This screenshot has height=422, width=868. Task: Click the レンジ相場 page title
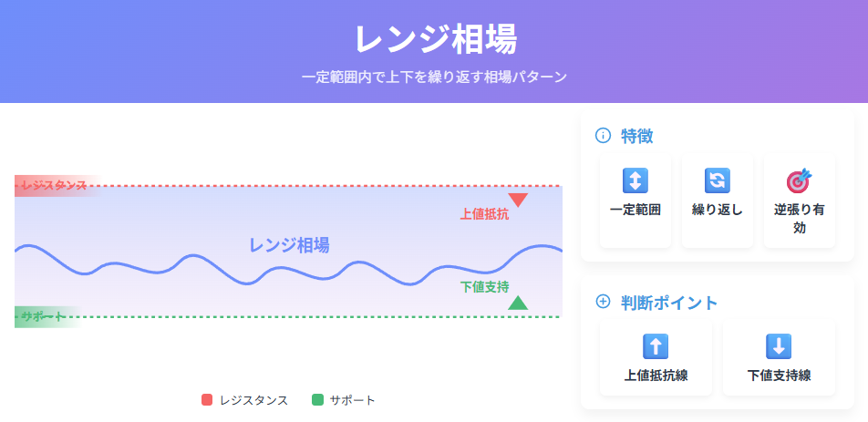(x=435, y=39)
